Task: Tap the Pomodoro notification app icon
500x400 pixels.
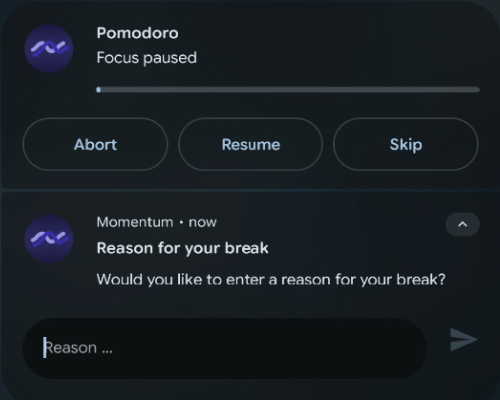Action: tap(49, 49)
